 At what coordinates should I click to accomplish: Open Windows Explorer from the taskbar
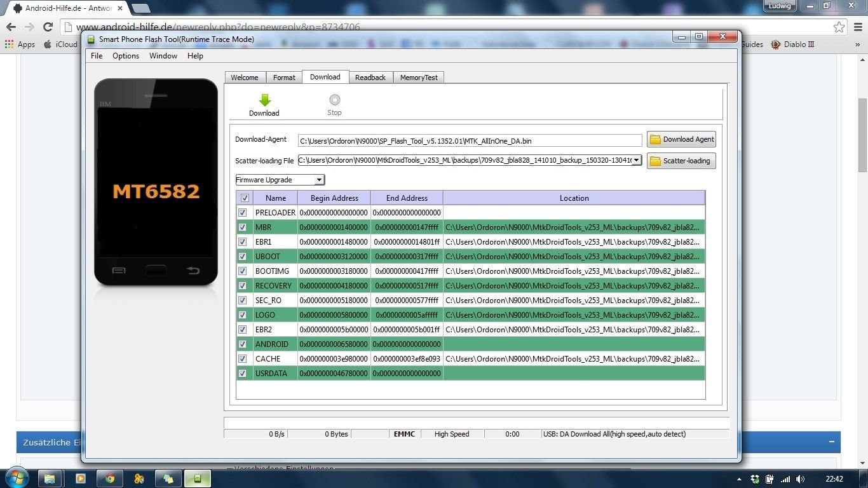pyautogui.click(x=50, y=478)
